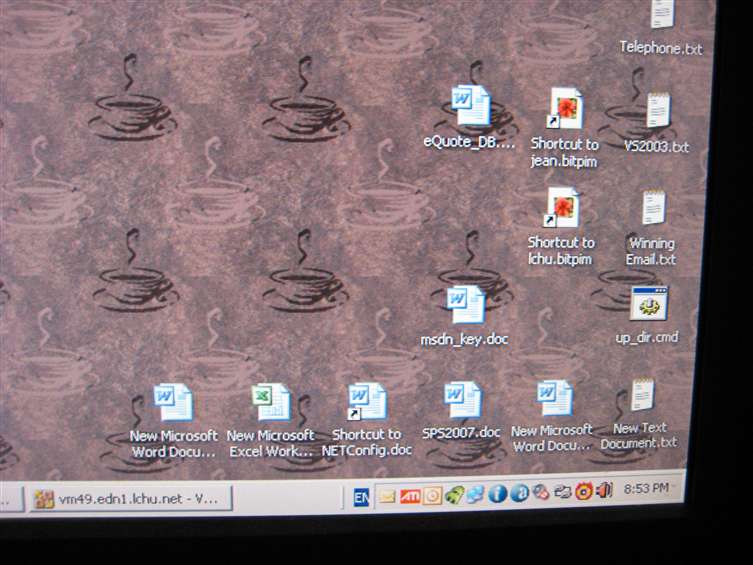Click the EN language bar indicator
Viewport: 753px width, 565px height.
click(361, 497)
